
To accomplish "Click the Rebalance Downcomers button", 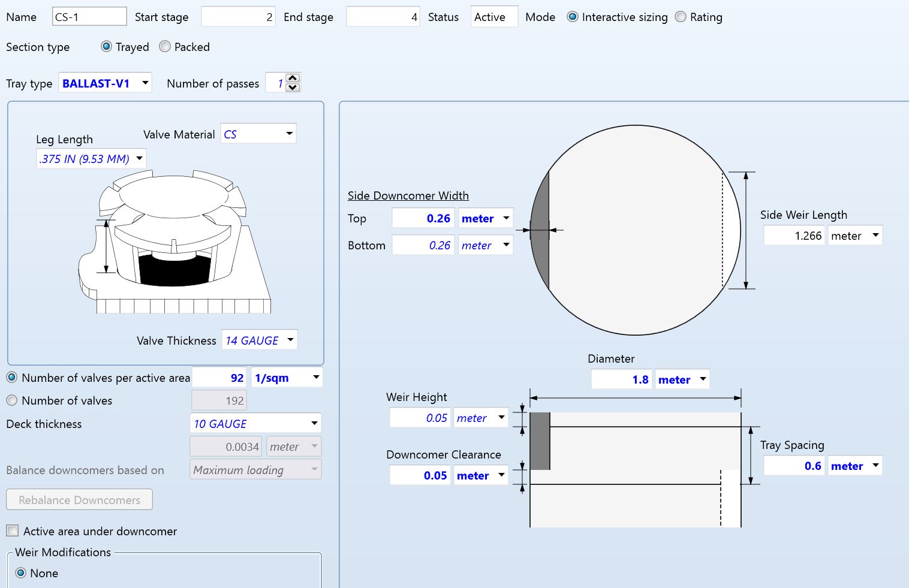I will [x=79, y=500].
